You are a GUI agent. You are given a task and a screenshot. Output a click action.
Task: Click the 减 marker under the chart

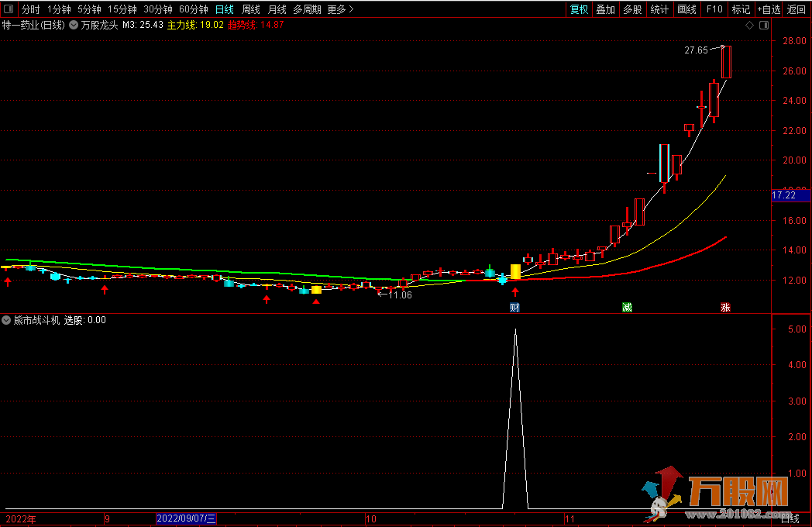pos(627,307)
